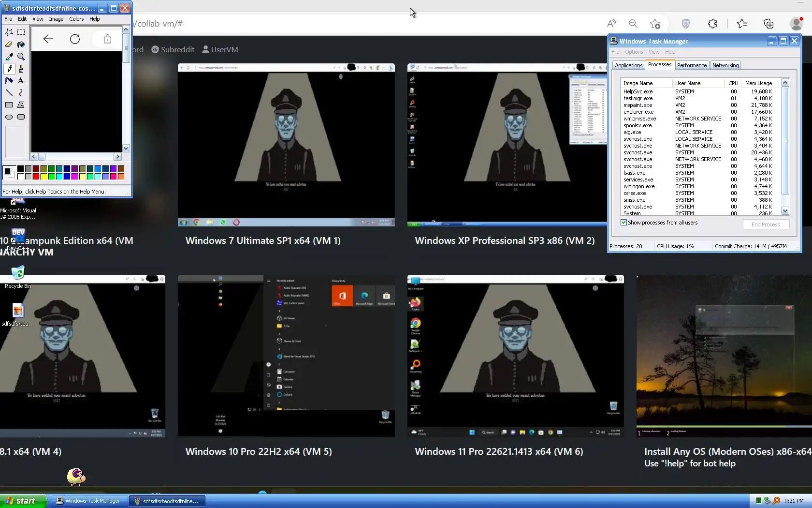
Task: Choose the Eraser tool in Paint
Action: 9,45
